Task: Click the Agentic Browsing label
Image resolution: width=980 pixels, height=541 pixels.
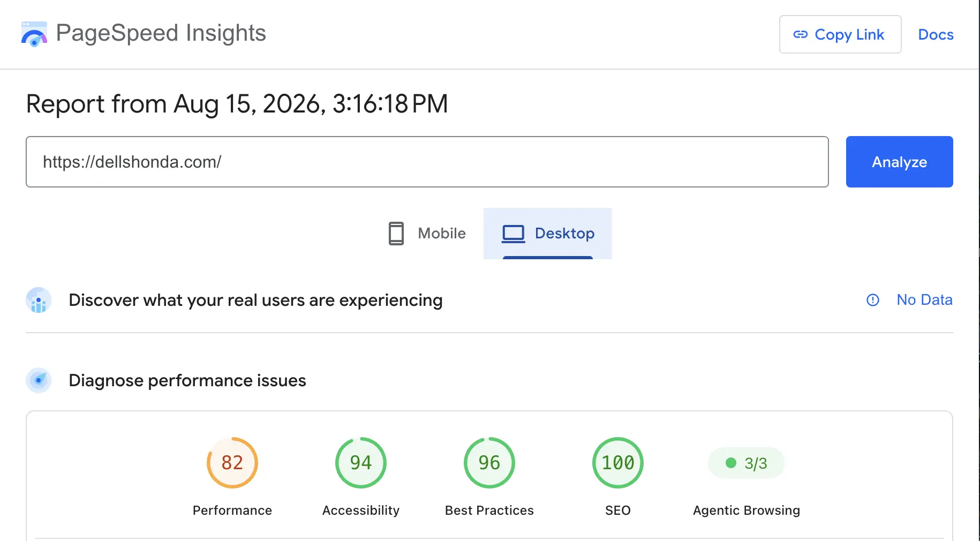Action: [747, 510]
